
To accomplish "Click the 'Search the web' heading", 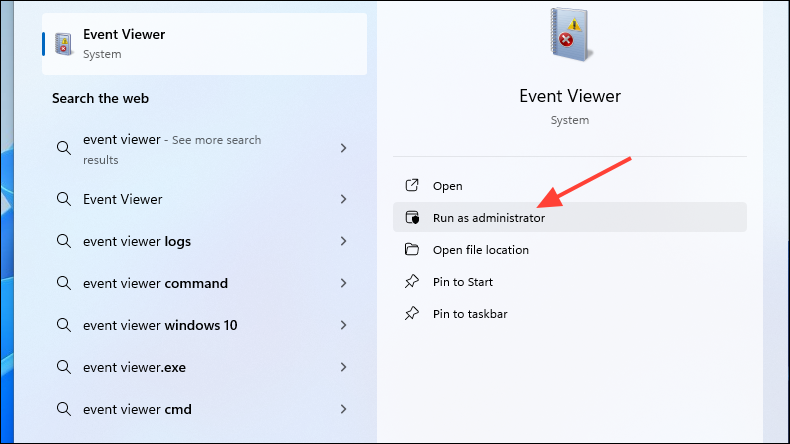I will coord(100,98).
